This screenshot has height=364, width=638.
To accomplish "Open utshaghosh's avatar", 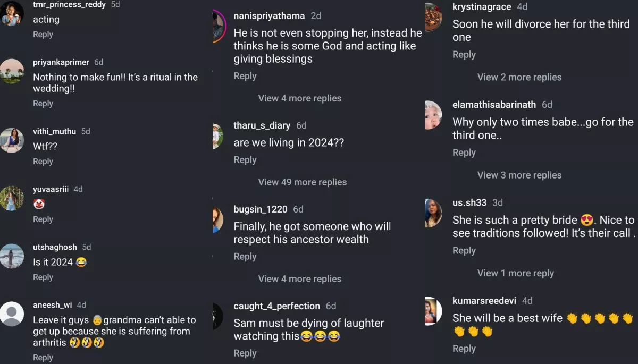I will (12, 256).
